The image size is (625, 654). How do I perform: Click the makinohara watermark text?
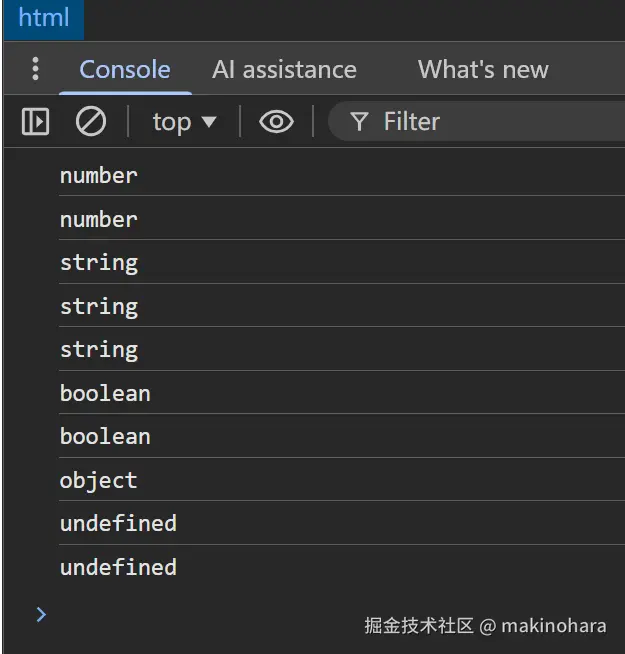553,626
